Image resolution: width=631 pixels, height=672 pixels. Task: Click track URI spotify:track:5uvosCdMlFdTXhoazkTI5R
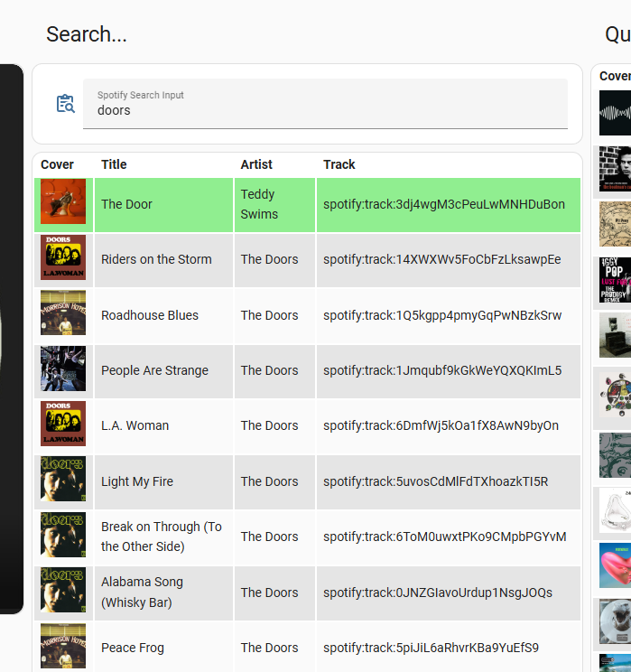tap(436, 481)
